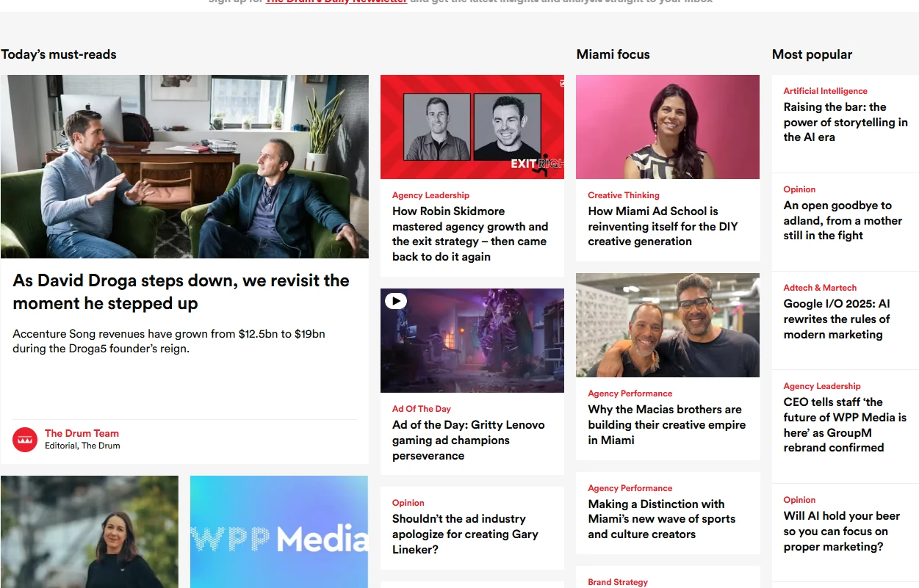This screenshot has height=588, width=919.
Task: Click The Drum Team author name
Action: (x=82, y=433)
